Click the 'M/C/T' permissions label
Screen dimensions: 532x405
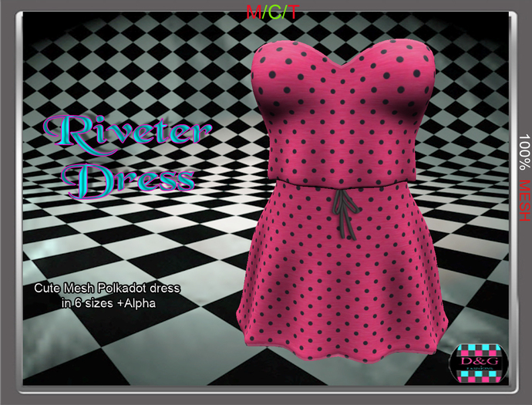pyautogui.click(x=273, y=12)
